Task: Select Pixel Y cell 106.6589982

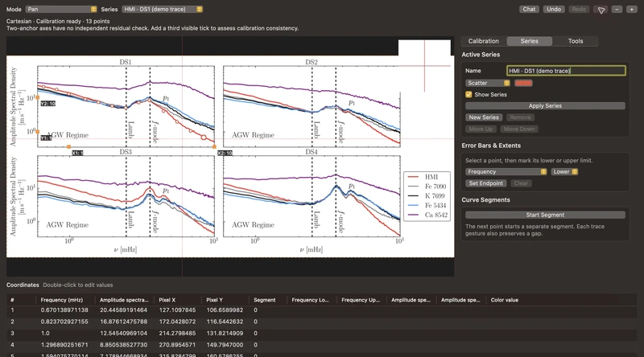Action: (x=225, y=310)
